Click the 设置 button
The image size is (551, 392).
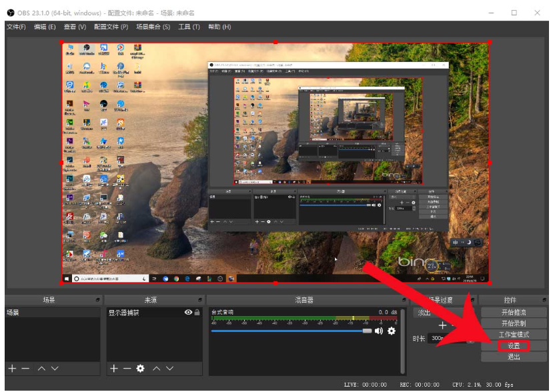coord(513,346)
